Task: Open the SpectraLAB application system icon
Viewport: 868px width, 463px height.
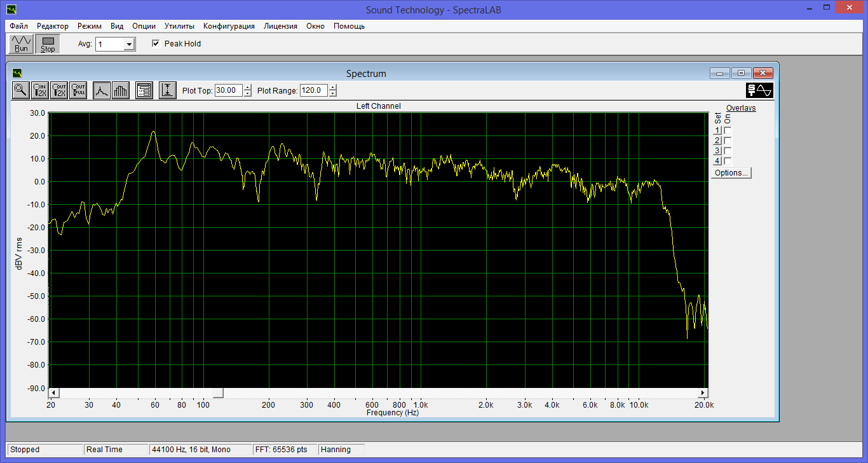Action: point(11,10)
